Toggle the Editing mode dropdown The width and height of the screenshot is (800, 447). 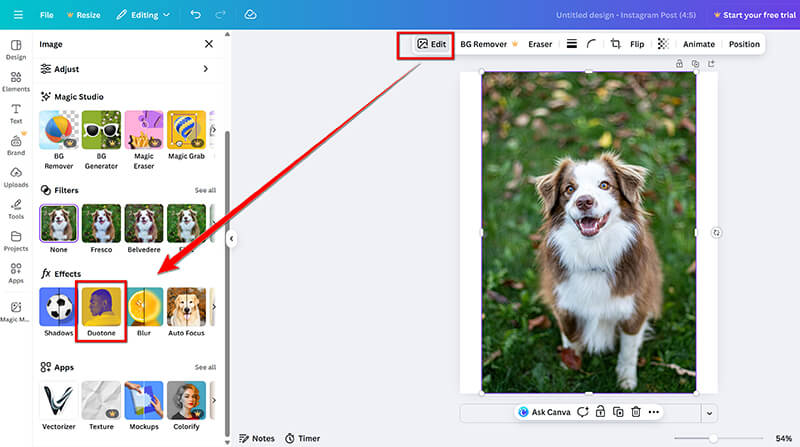[143, 15]
